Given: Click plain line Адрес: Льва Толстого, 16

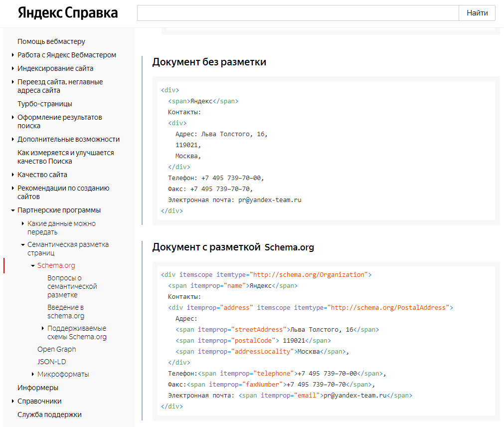Looking at the screenshot, I should coord(221,134).
